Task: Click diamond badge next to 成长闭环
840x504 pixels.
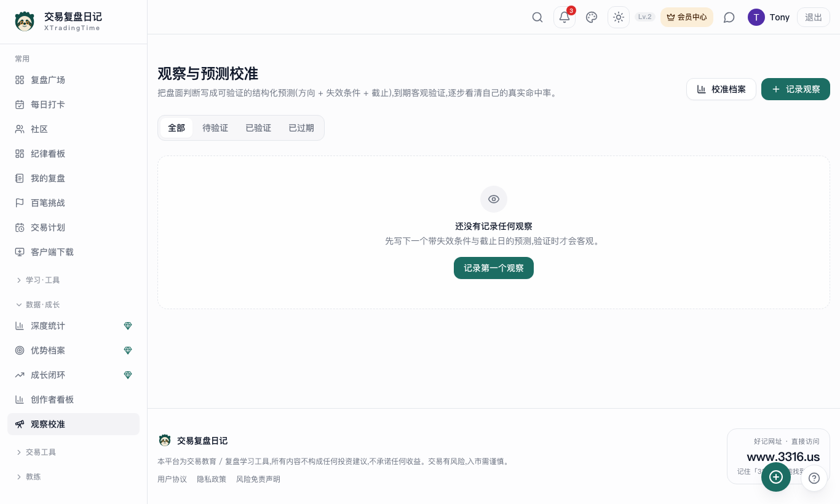Action: (128, 375)
